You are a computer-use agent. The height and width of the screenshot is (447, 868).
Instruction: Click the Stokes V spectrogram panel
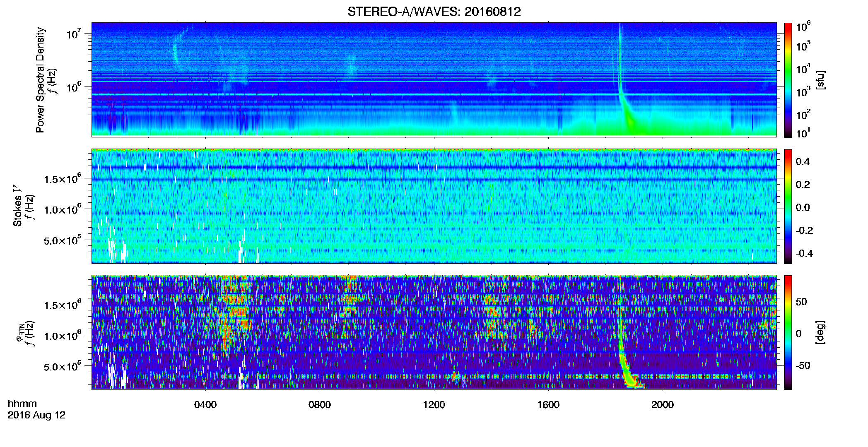[434, 206]
